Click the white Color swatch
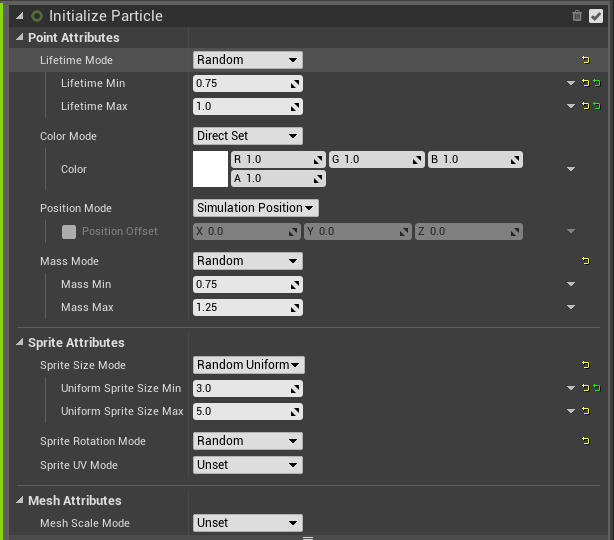The height and width of the screenshot is (540, 614). click(210, 169)
